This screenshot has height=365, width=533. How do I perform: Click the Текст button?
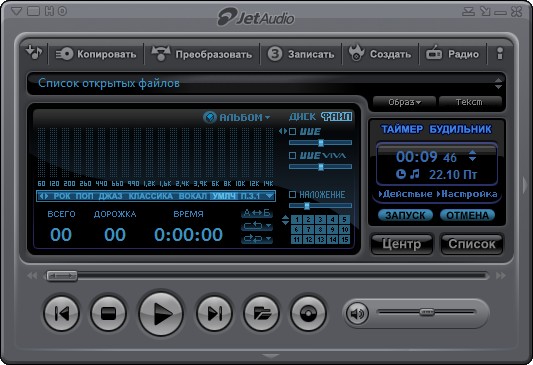coord(470,102)
